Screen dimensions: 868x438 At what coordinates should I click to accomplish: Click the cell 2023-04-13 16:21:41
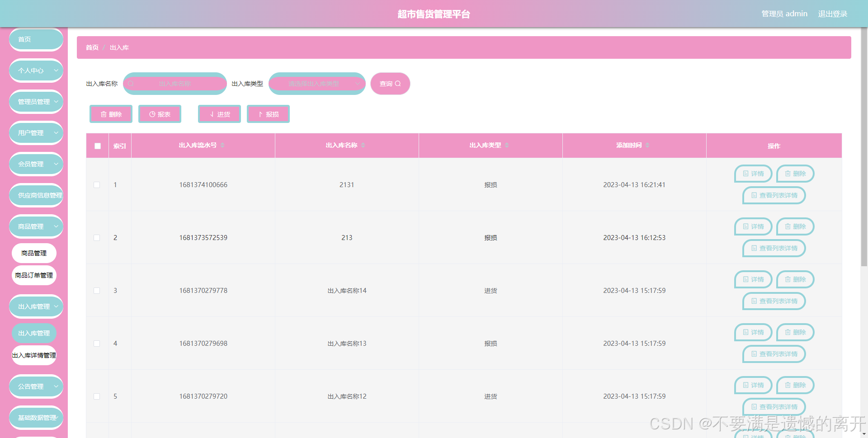(x=634, y=185)
